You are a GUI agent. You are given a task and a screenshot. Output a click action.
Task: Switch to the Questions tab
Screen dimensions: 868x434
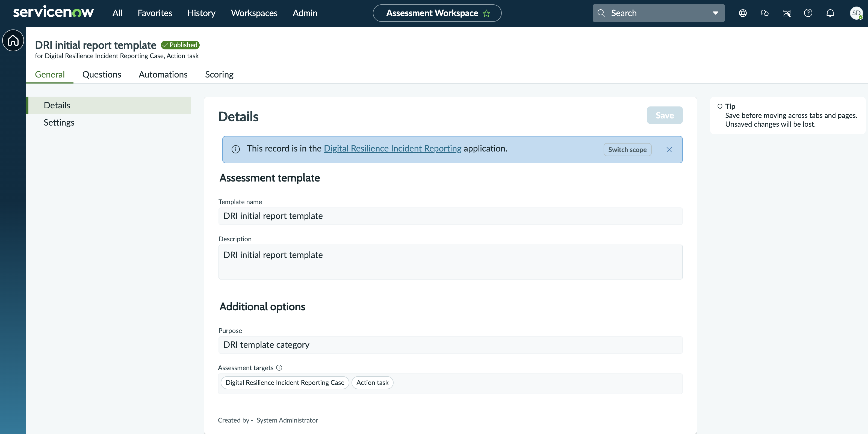pyautogui.click(x=102, y=75)
